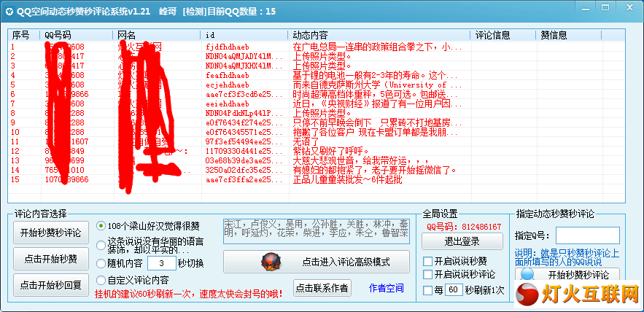
Task: Click the 评论信息 column header
Action: click(x=503, y=35)
